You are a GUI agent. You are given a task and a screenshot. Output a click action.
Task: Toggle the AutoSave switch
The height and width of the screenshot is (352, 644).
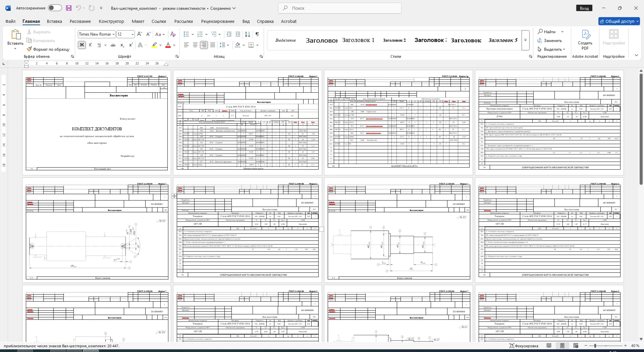point(55,8)
